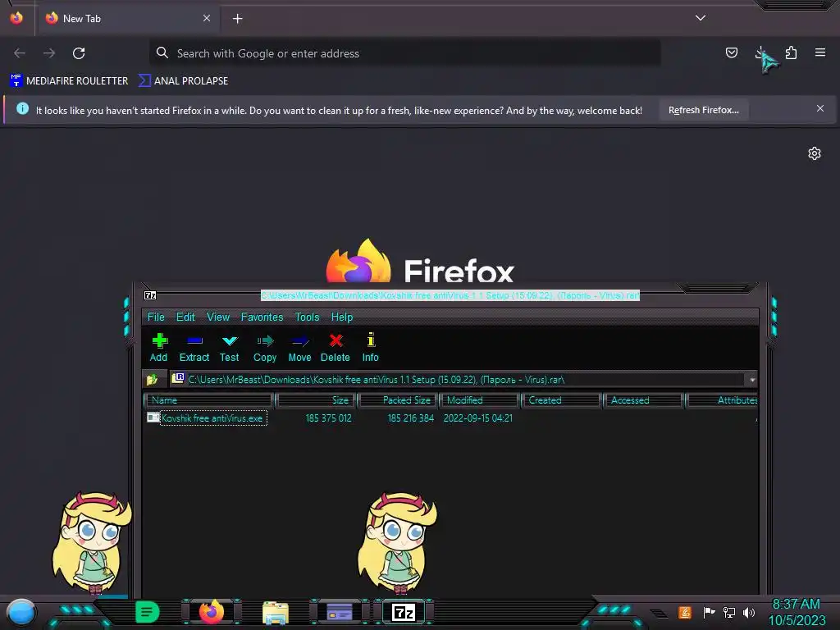Open the 7z taskbar button
The image size is (840, 630).
click(404, 612)
